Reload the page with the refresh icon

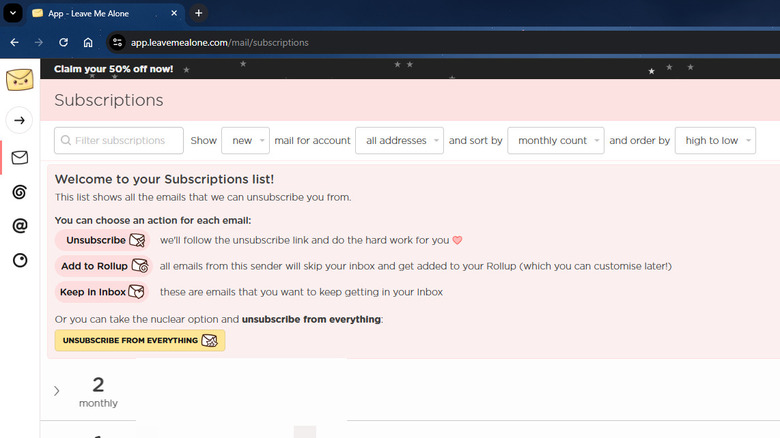(x=63, y=42)
